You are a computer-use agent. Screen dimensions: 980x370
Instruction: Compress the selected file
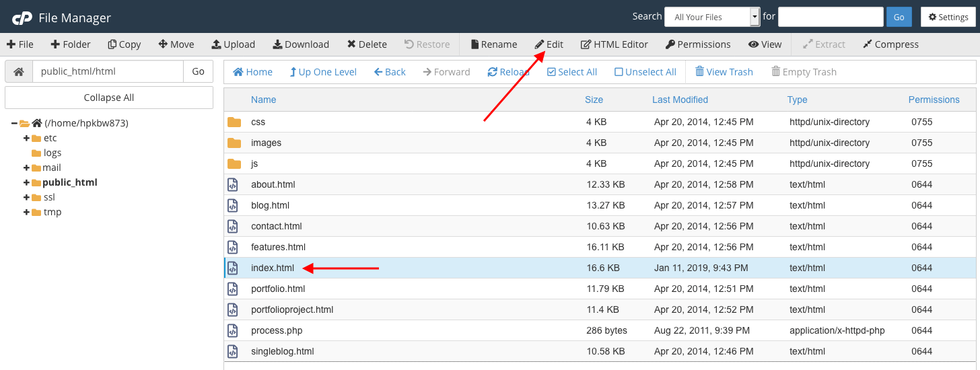pos(890,44)
